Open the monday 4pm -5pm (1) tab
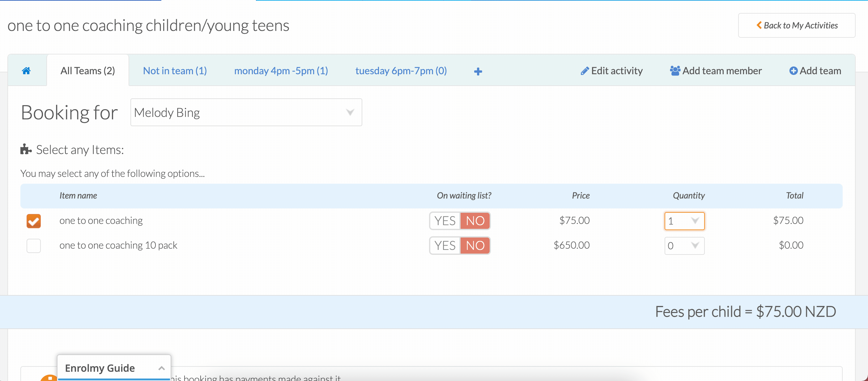The width and height of the screenshot is (868, 381). (x=281, y=71)
